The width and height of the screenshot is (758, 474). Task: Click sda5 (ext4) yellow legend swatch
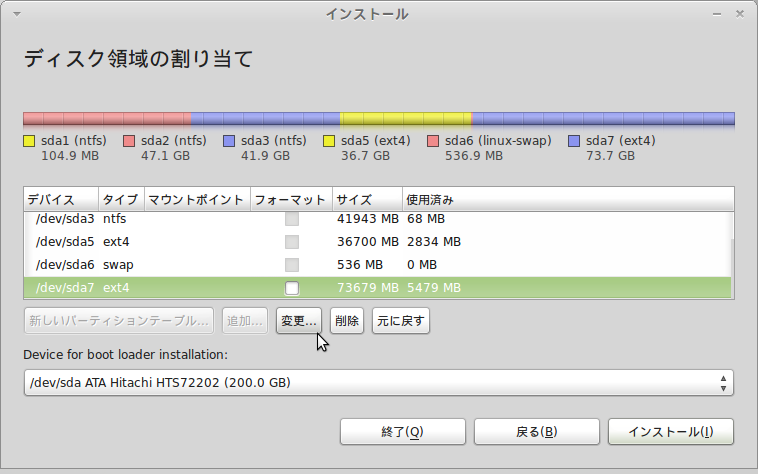(329, 141)
